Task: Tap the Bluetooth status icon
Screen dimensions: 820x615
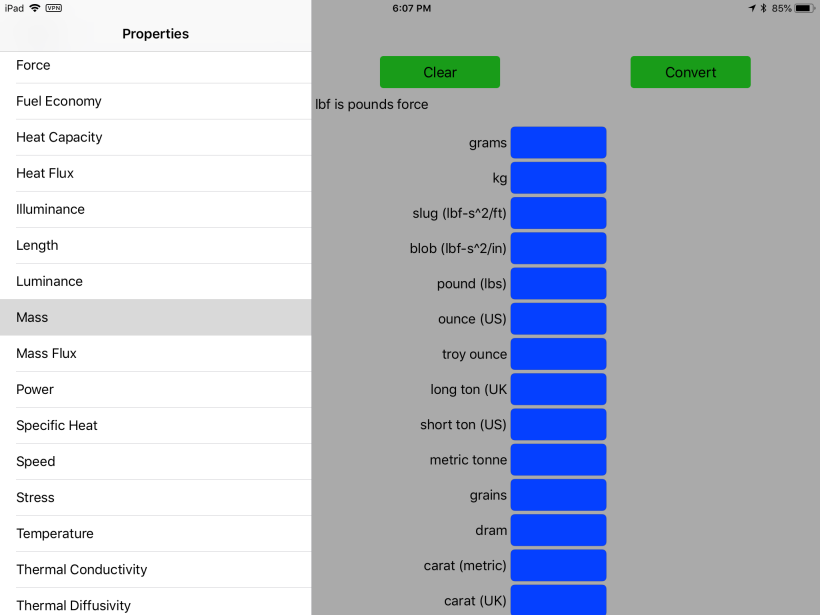Action: (x=763, y=8)
